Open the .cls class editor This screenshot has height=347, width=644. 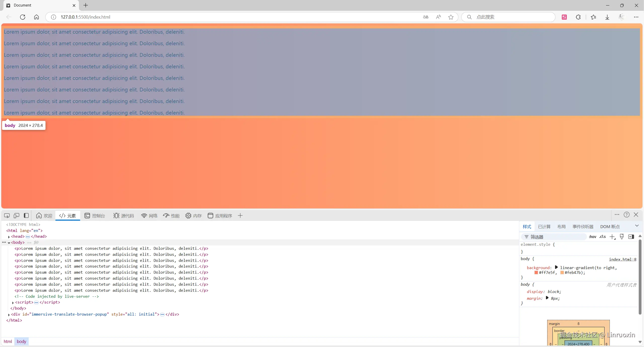click(x=602, y=237)
